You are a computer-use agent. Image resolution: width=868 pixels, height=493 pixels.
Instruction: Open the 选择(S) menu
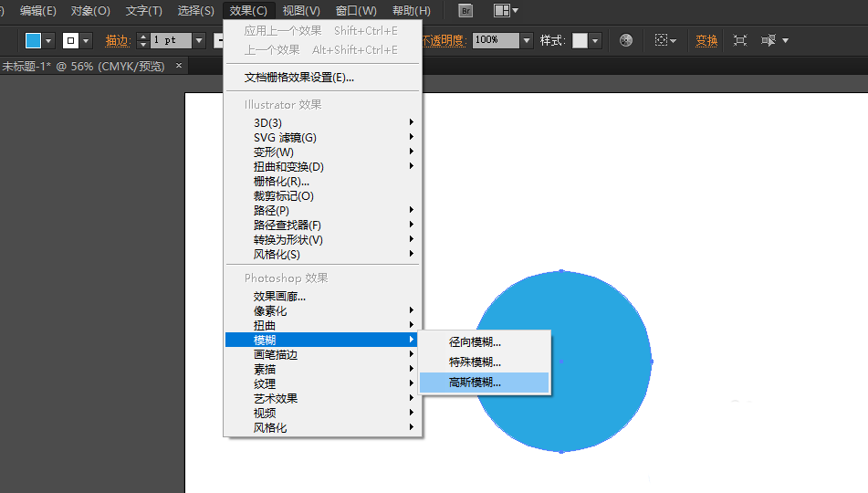click(x=195, y=11)
